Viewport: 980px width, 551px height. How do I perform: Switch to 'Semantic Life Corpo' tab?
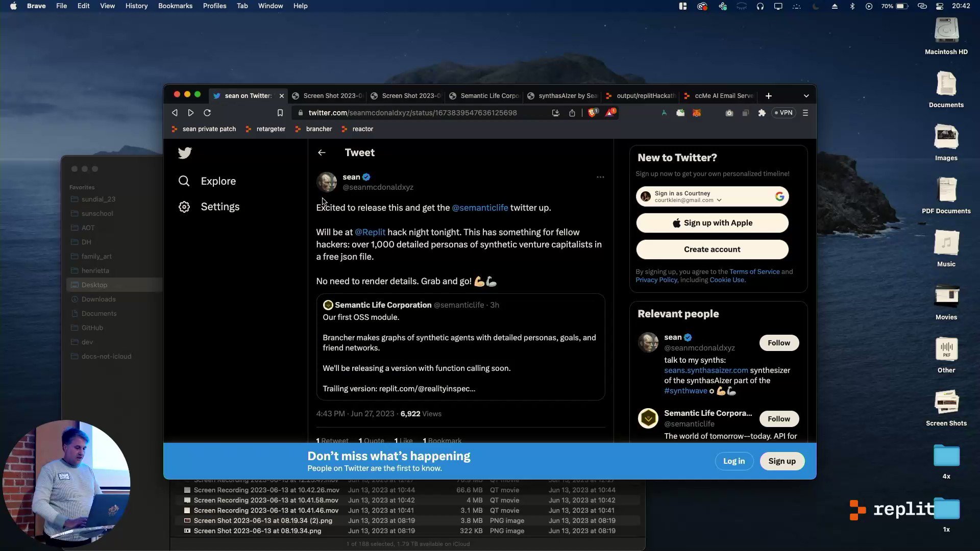pyautogui.click(x=484, y=96)
